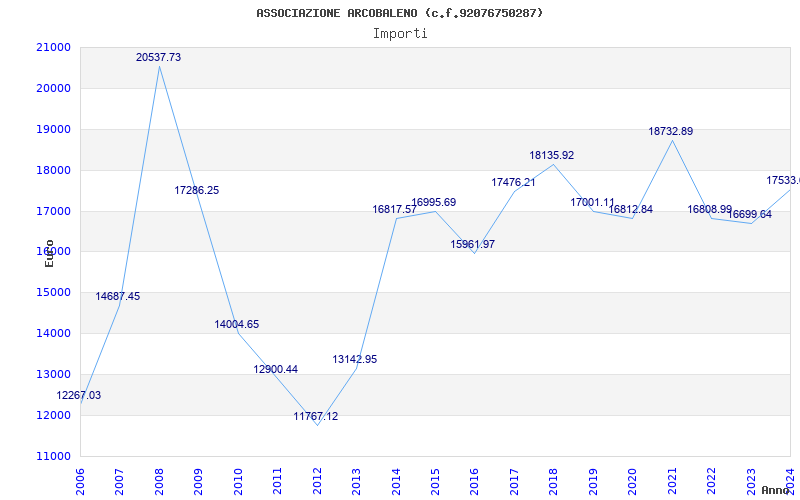Click the Importi subtitle

pyautogui.click(x=400, y=34)
